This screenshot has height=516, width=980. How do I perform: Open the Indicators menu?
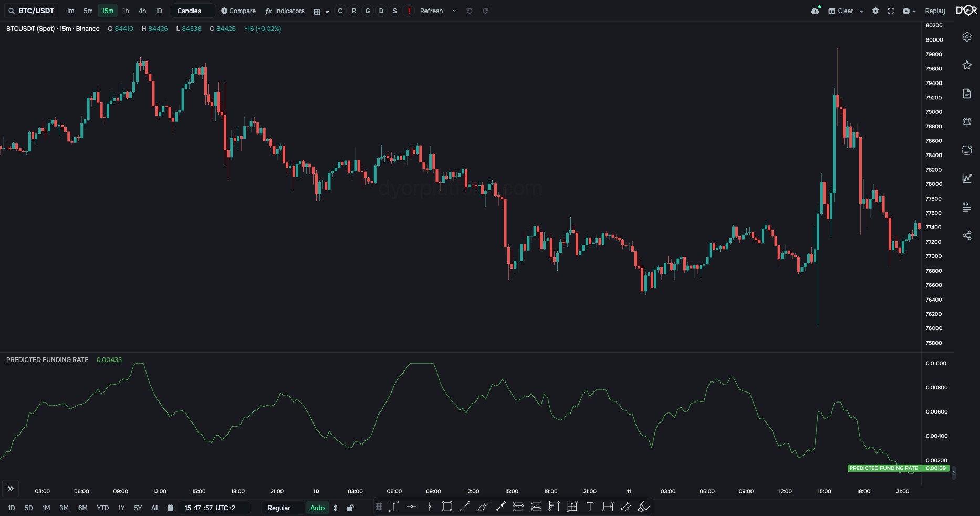285,11
